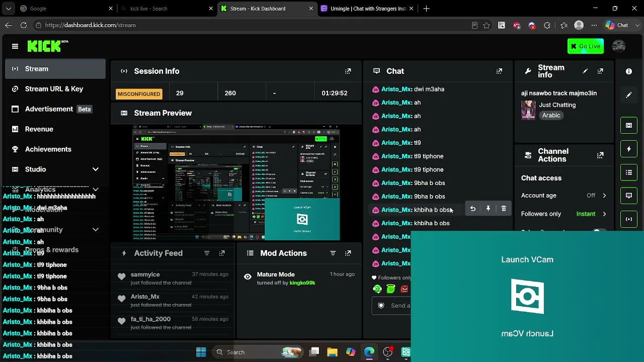
Task: Reply to the hovered khbiha b obs message
Action: (473, 209)
